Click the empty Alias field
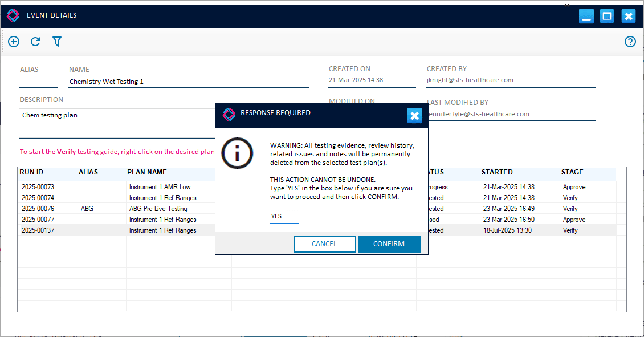This screenshot has height=337, width=644. coord(38,82)
